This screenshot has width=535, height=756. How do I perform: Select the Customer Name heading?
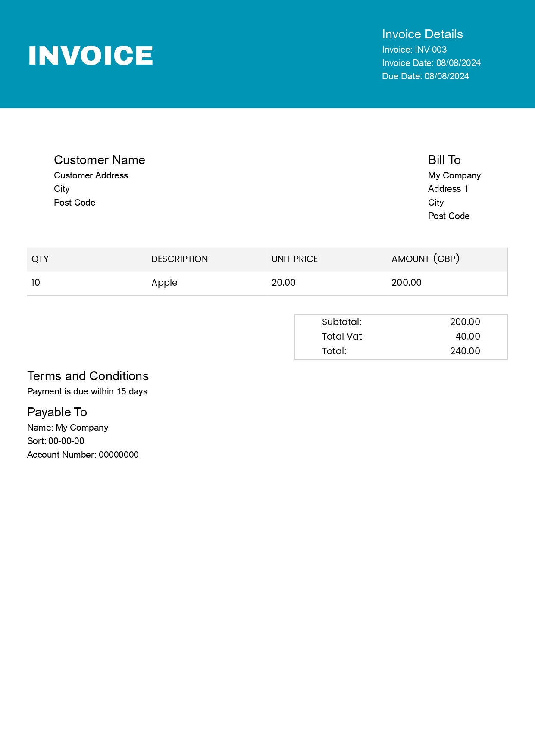click(99, 160)
